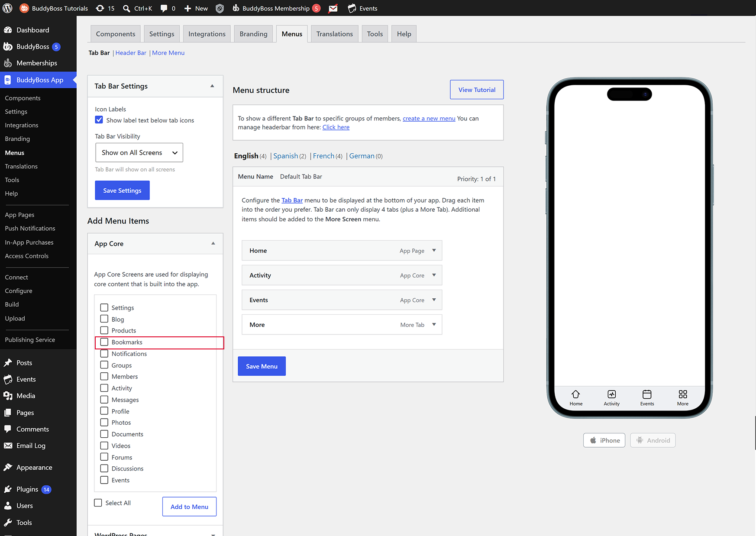Open the View Tutorial button
Image resolution: width=756 pixels, height=536 pixels.
[477, 90]
